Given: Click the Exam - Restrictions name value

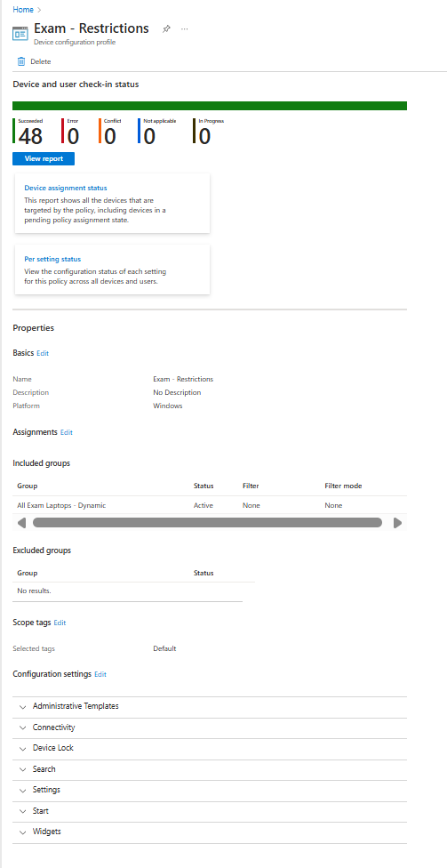Looking at the screenshot, I should click(183, 379).
